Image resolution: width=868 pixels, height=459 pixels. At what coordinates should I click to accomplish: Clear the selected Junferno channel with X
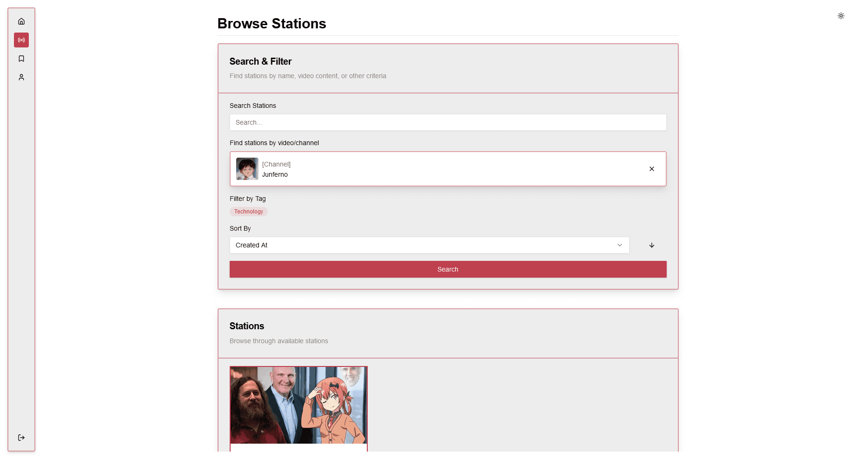(x=651, y=169)
